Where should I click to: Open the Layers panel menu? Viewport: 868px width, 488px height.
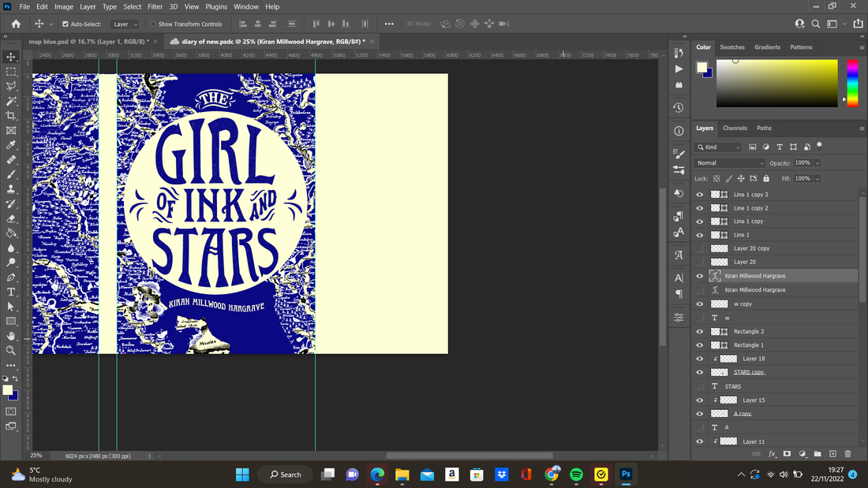pos(862,129)
